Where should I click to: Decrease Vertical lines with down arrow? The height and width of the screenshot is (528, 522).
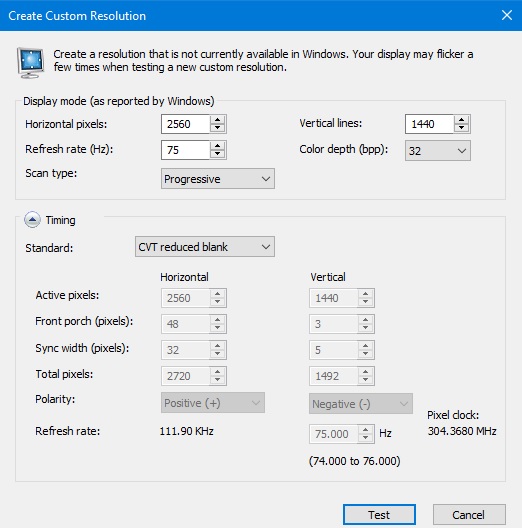pyautogui.click(x=461, y=128)
